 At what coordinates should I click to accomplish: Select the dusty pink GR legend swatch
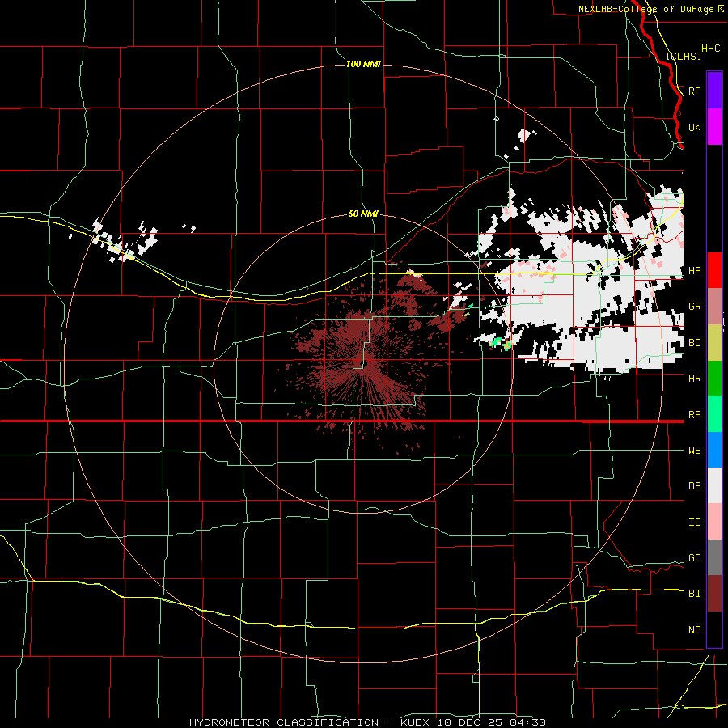pyautogui.click(x=714, y=307)
